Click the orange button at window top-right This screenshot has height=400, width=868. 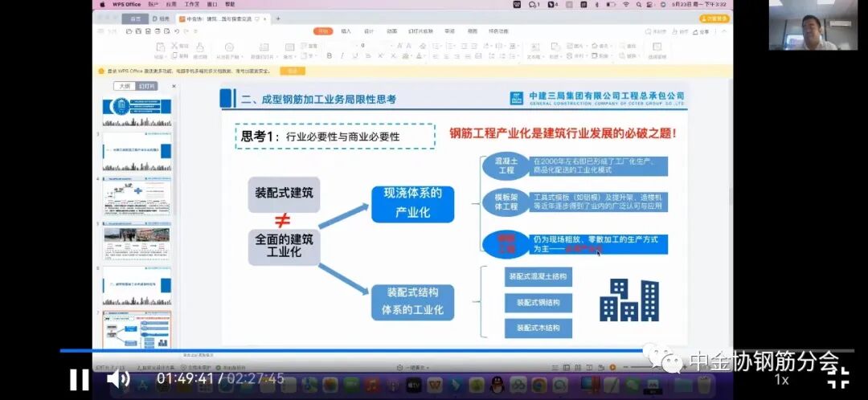[714, 18]
